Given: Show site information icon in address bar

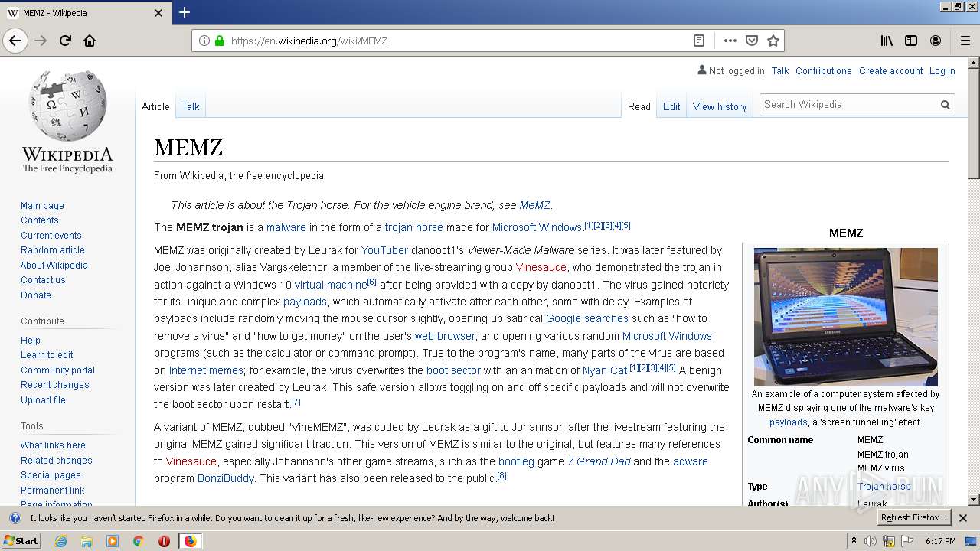Looking at the screenshot, I should (204, 41).
